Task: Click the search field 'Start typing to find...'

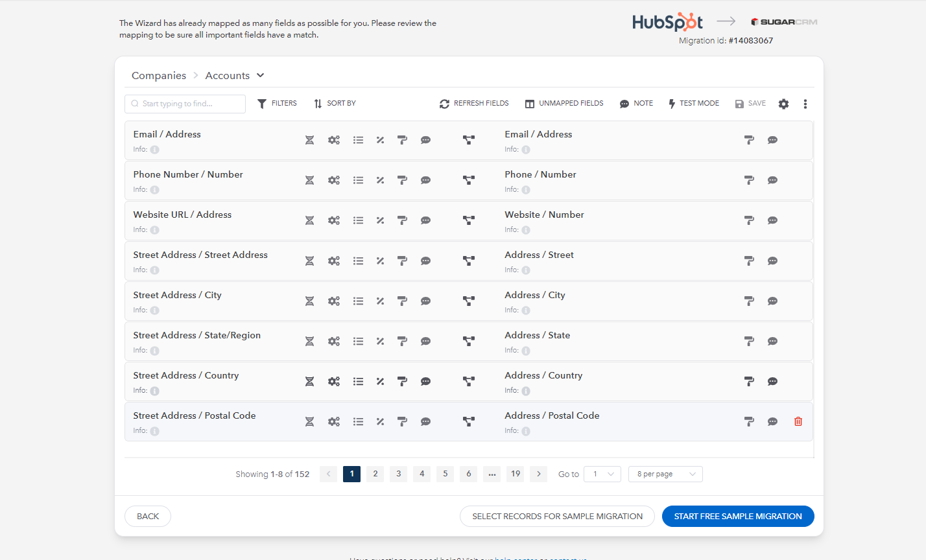Action: 185,103
